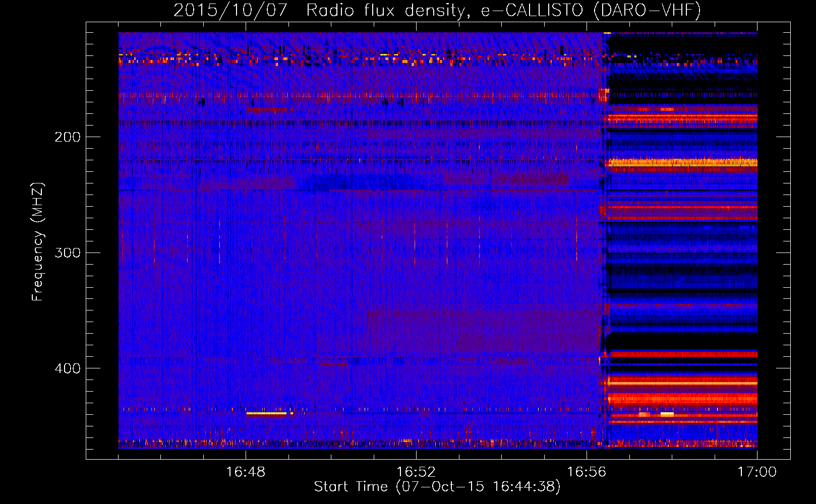This screenshot has height=504, width=816.
Task: Click the 400 frequency tick label
Action: click(x=68, y=368)
